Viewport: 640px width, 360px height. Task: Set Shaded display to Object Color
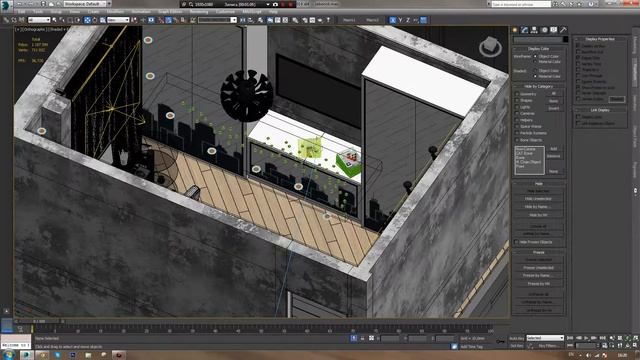(x=535, y=71)
